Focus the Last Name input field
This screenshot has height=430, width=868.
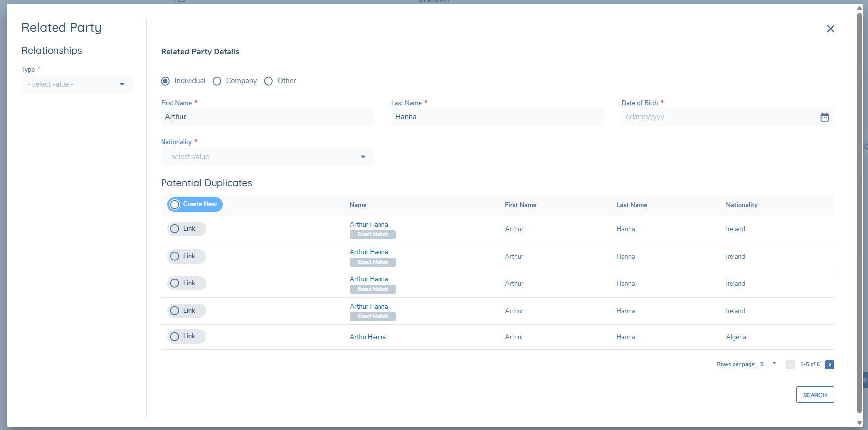point(497,117)
